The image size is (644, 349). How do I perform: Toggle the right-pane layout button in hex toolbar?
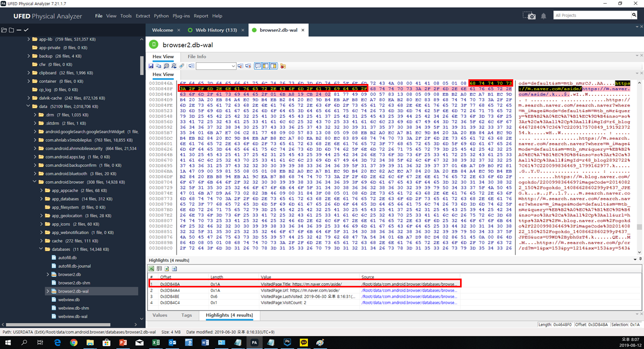point(273,66)
